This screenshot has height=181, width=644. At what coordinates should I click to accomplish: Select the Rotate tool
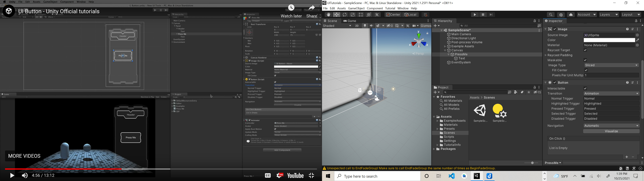(x=345, y=15)
